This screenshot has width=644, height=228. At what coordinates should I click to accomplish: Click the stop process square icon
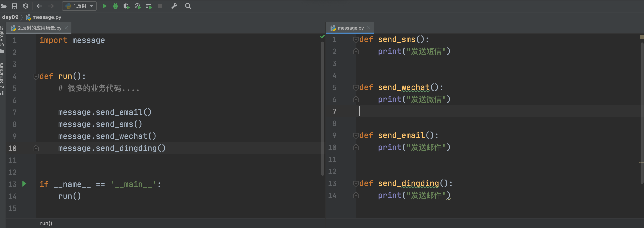160,6
